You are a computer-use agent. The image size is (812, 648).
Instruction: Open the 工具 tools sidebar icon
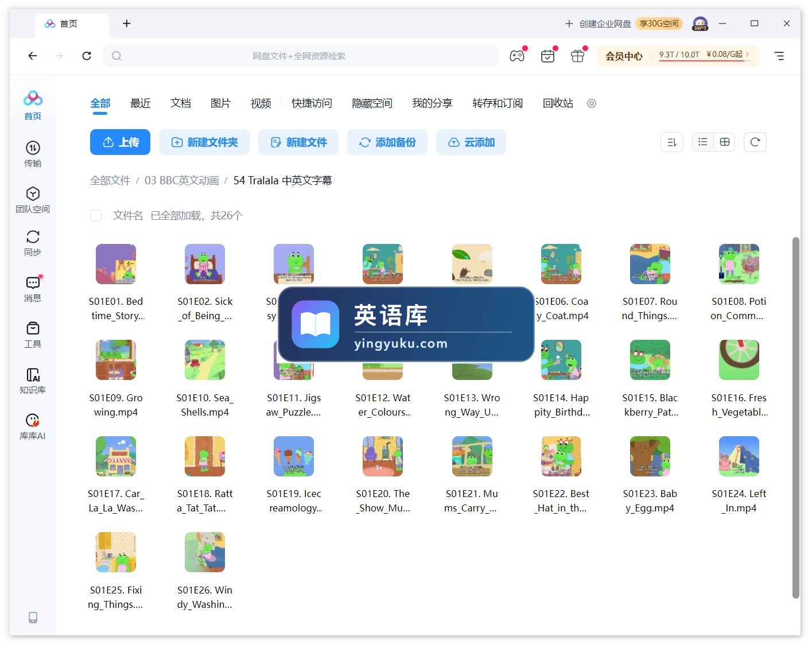(x=33, y=335)
